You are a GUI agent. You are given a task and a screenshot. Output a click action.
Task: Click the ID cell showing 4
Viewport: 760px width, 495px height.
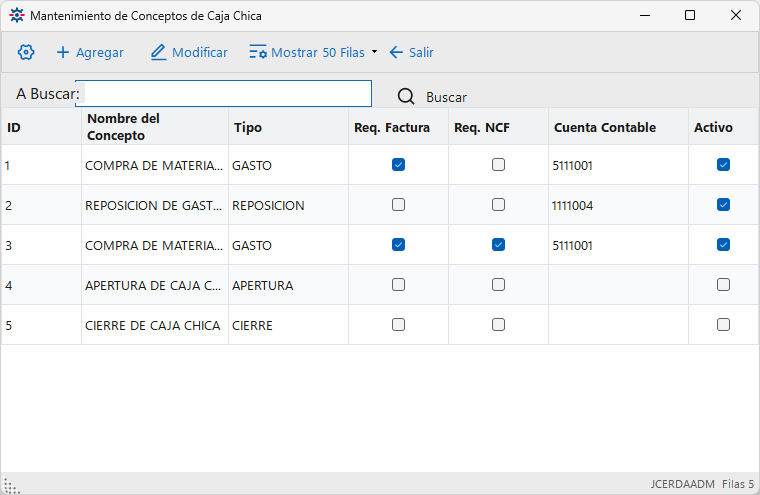point(41,285)
